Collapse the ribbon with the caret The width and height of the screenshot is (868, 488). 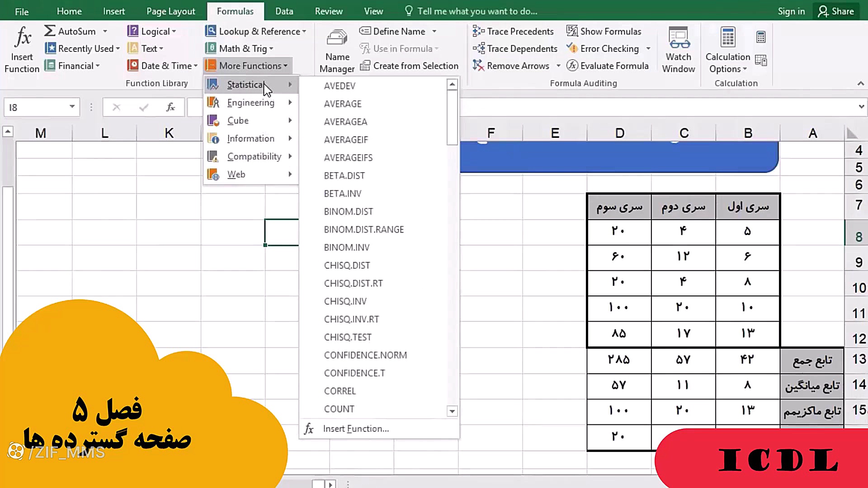coord(860,84)
